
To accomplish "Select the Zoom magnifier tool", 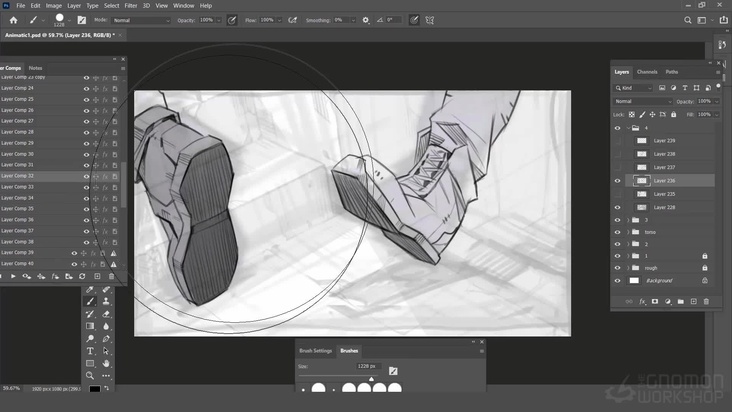I will [x=90, y=376].
